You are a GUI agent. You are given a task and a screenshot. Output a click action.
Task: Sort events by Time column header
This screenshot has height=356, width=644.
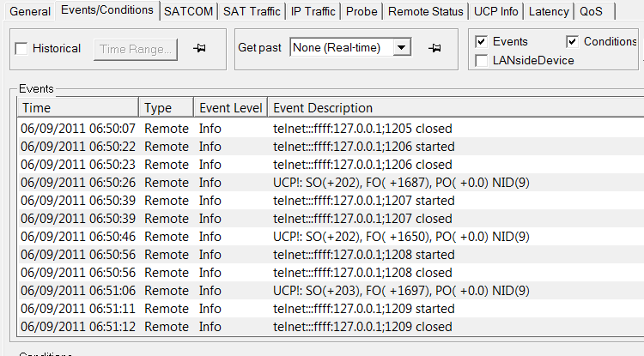coord(78,108)
